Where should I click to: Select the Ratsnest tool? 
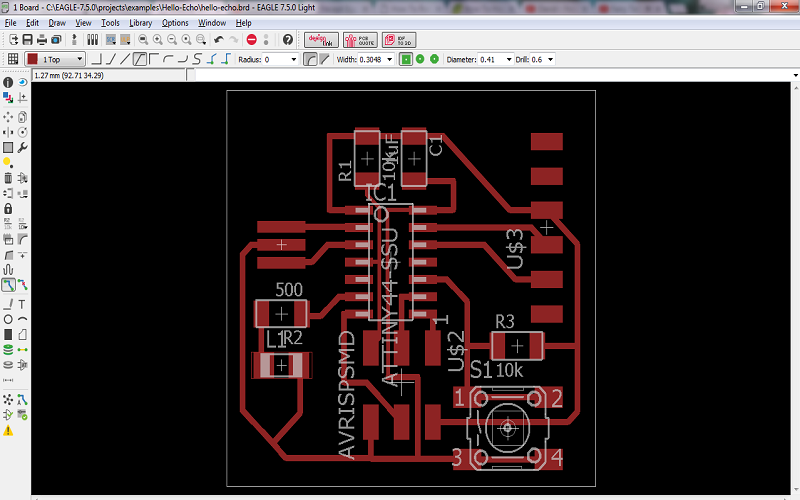8,399
